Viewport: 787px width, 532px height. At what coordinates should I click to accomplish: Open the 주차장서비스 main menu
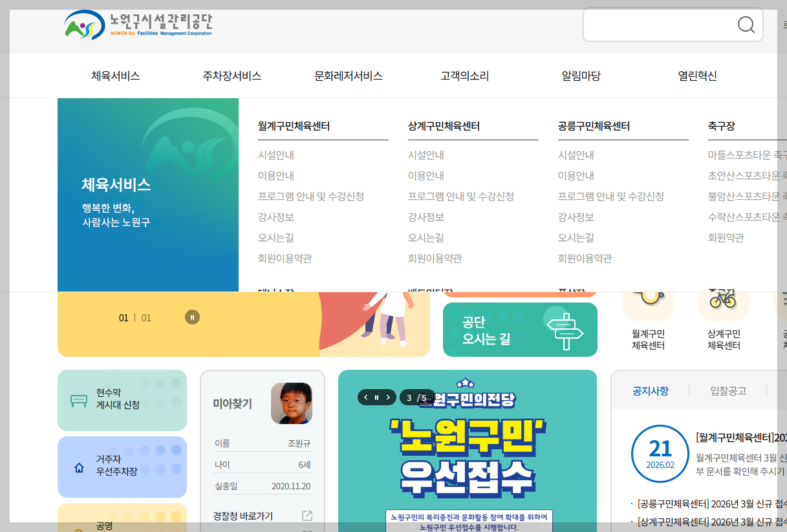(232, 76)
